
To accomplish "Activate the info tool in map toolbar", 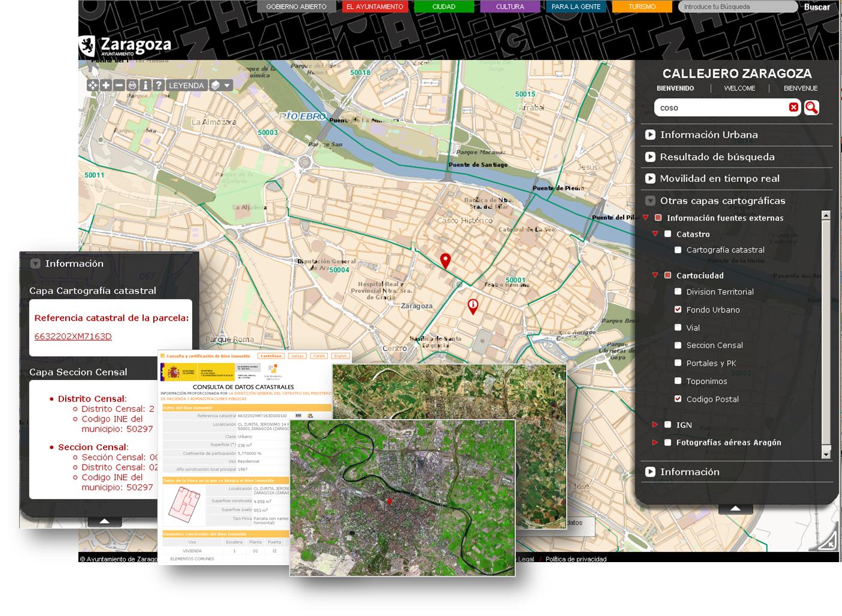I will [x=145, y=86].
